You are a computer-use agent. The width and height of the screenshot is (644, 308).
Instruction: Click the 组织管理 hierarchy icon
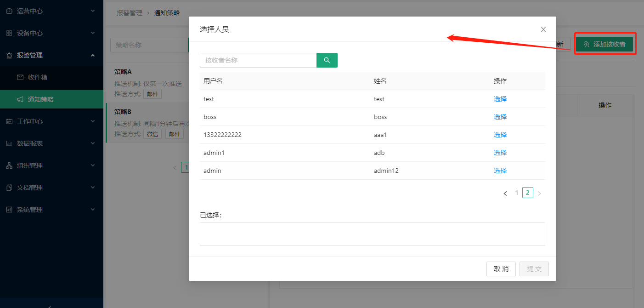(9, 165)
